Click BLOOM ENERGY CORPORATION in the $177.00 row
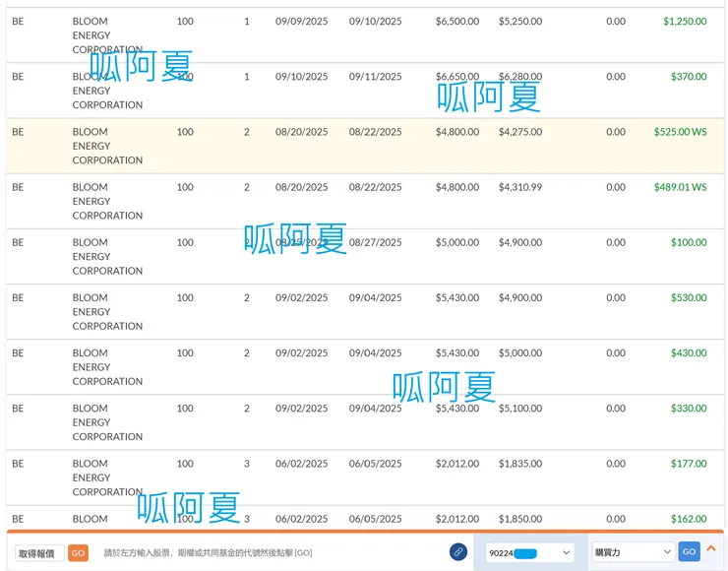 point(107,477)
